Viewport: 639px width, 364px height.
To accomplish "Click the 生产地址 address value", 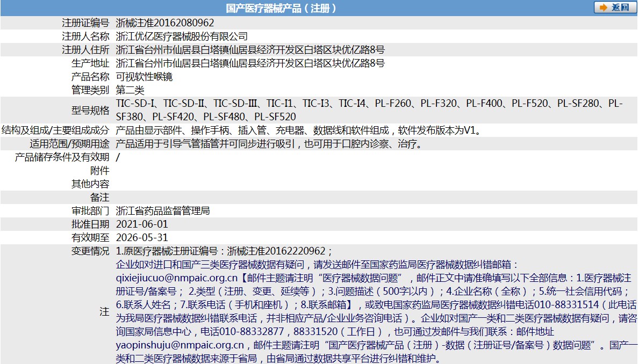I will (250, 63).
